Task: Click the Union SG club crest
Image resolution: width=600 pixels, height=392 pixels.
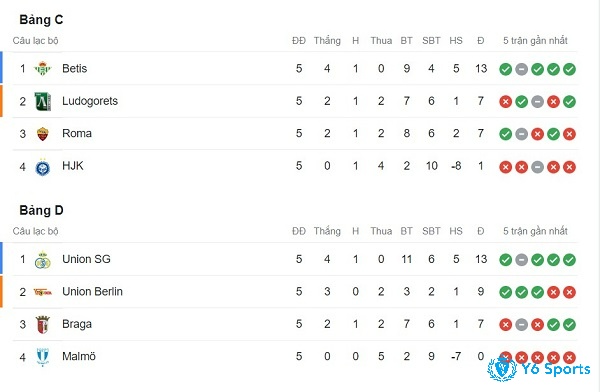Action: tap(42, 260)
